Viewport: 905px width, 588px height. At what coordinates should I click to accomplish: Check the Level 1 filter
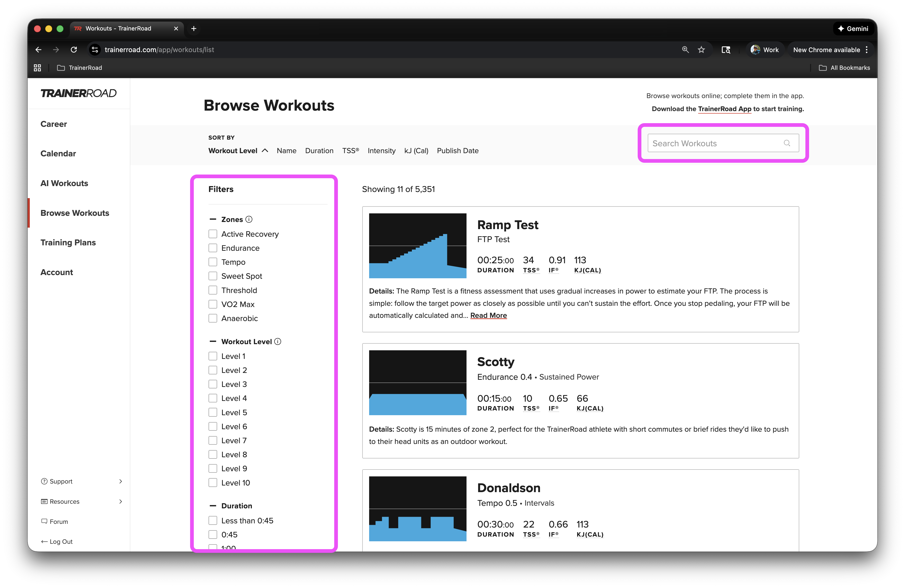click(x=213, y=356)
